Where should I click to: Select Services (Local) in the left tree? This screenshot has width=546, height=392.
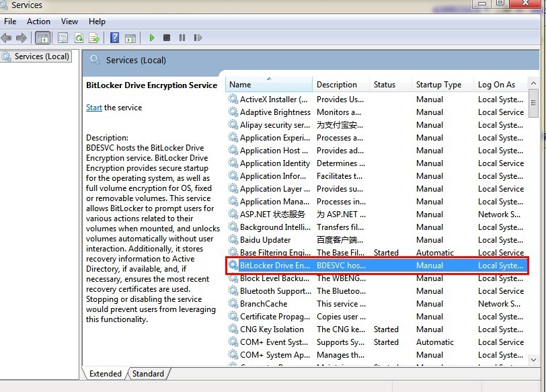click(x=36, y=56)
